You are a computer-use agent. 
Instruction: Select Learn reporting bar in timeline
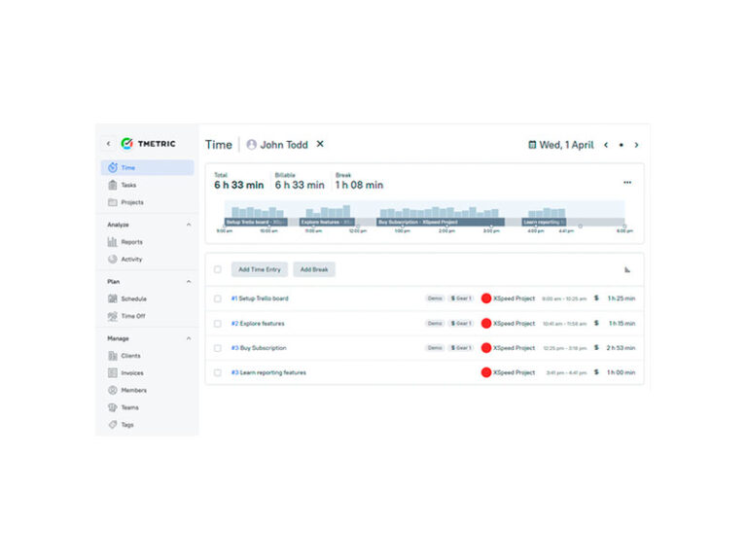pyautogui.click(x=544, y=222)
